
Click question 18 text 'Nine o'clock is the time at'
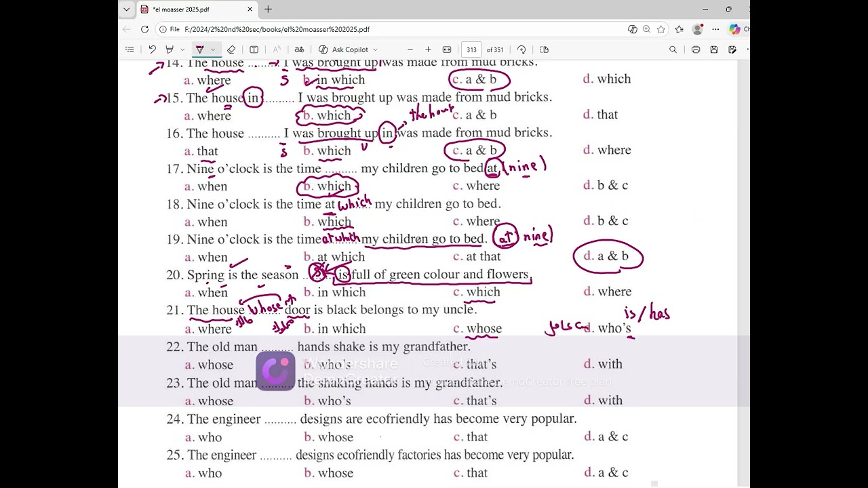coord(261,204)
